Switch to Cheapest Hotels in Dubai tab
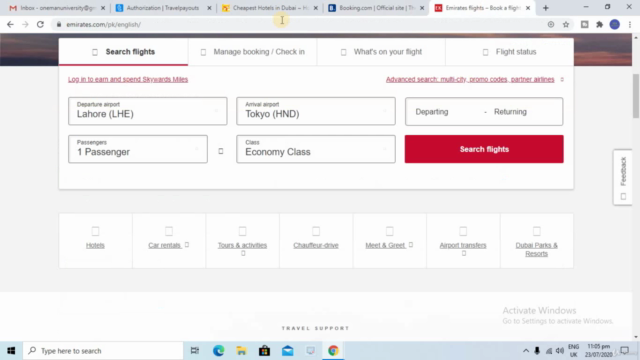Screen dimensions: 640x360 (x=269, y=8)
